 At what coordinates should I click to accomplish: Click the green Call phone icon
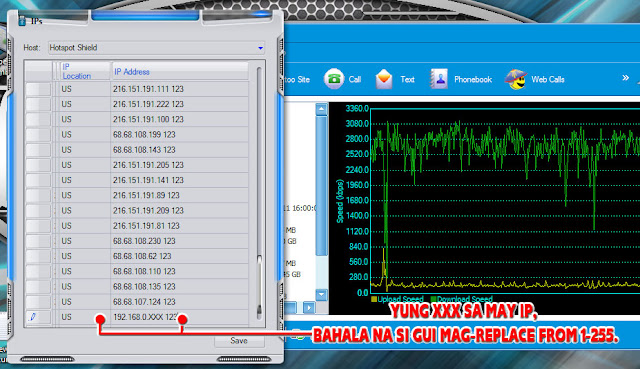(334, 78)
